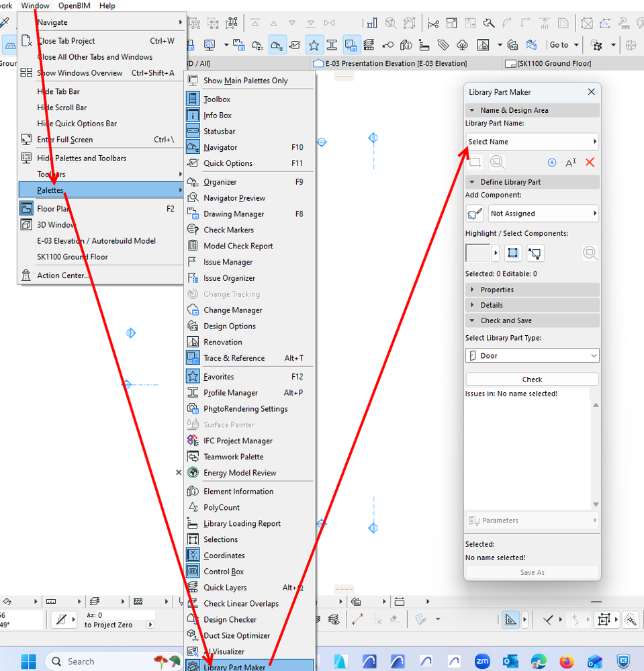Collapse Define Library Part section

(x=532, y=182)
